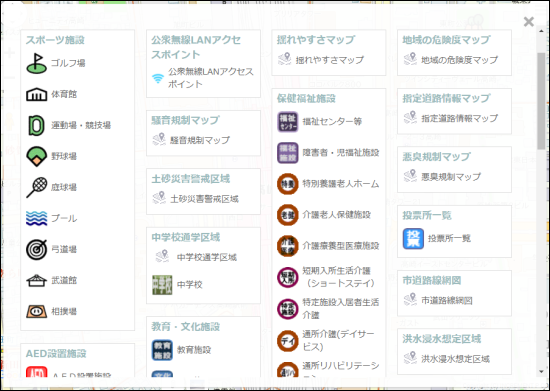Select the 障害者・児福祉施設 purple icon
This screenshot has width=550, height=391.
[288, 153]
